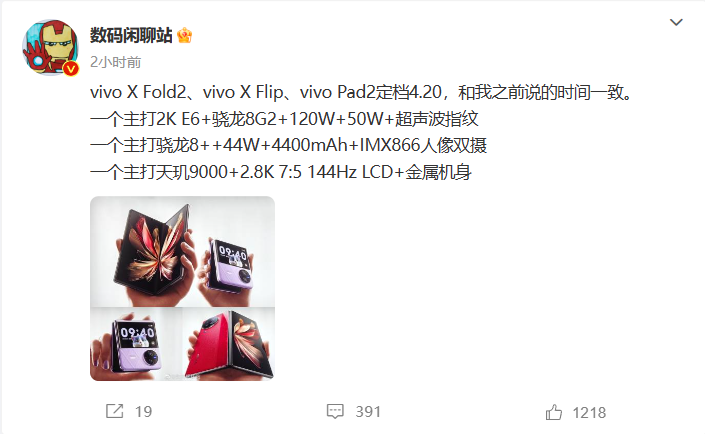This screenshot has width=705, height=434.
Task: Select the like count 1218
Action: click(589, 412)
